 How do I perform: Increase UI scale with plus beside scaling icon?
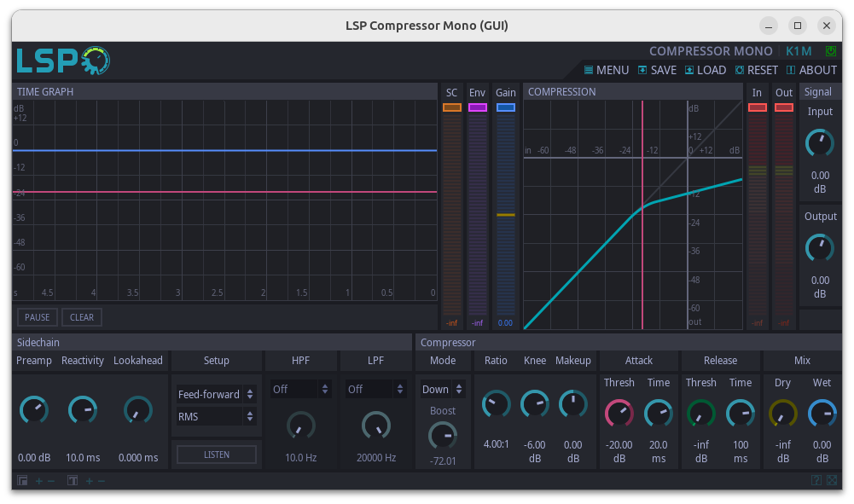click(39, 481)
